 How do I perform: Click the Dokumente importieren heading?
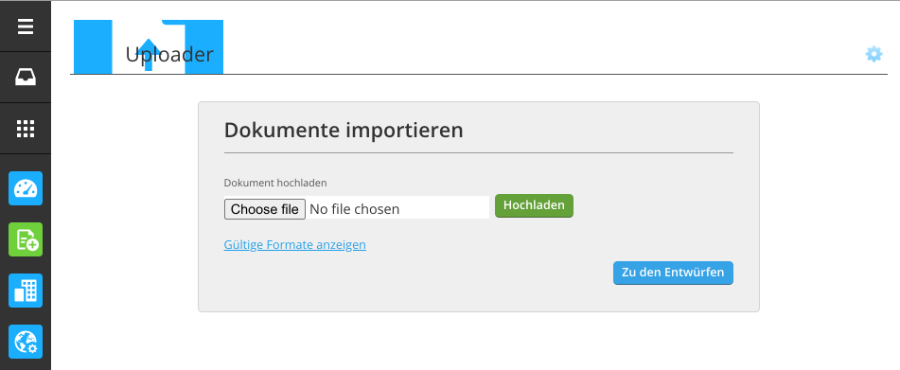(343, 130)
